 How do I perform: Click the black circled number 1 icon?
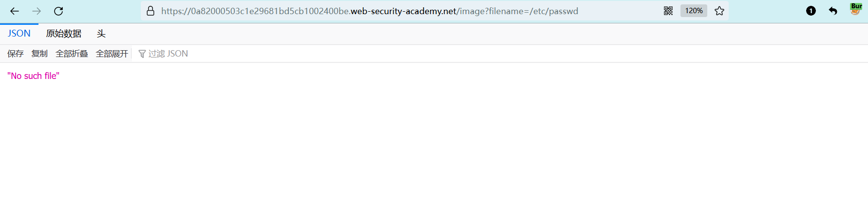(x=811, y=11)
